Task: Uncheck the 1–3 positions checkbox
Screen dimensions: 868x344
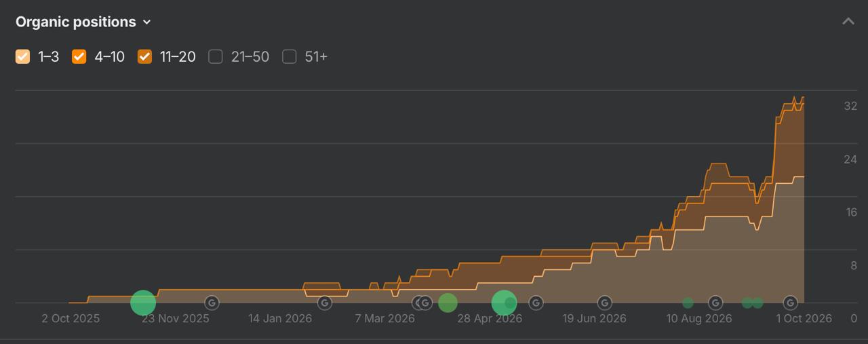Action: pos(23,56)
